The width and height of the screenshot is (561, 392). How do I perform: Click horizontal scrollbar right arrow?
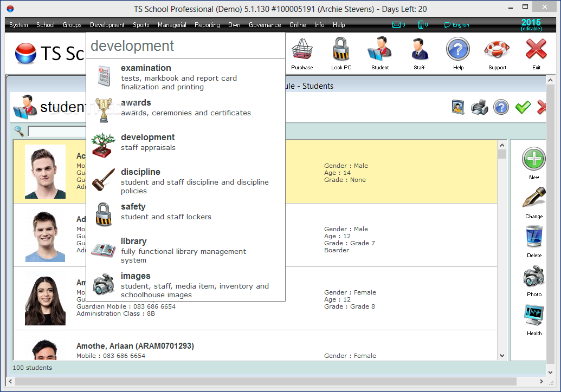pos(541,381)
